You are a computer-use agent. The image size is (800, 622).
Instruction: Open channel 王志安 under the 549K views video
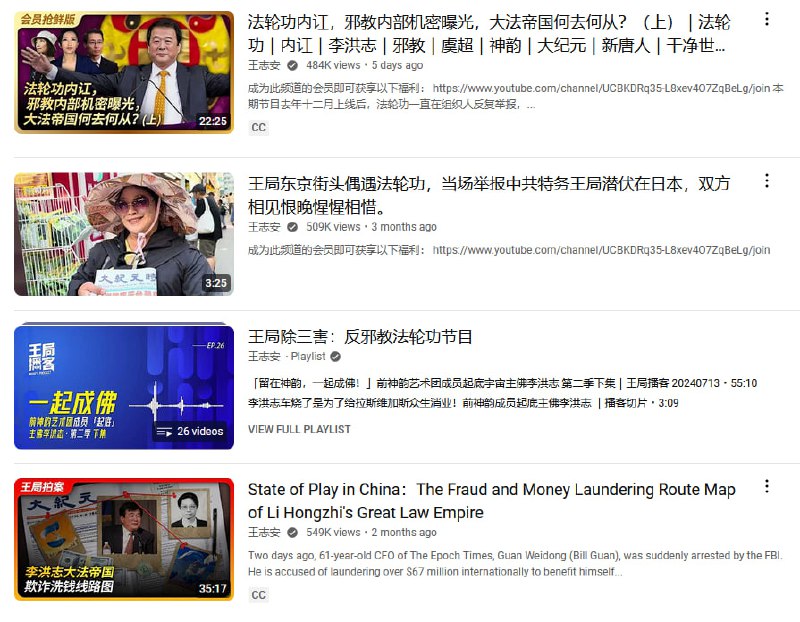pos(264,533)
